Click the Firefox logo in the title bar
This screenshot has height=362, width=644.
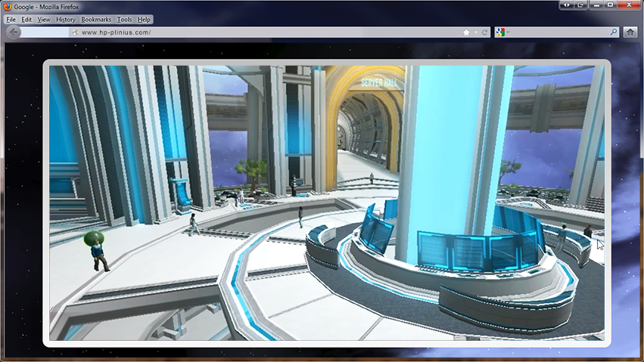pyautogui.click(x=7, y=7)
